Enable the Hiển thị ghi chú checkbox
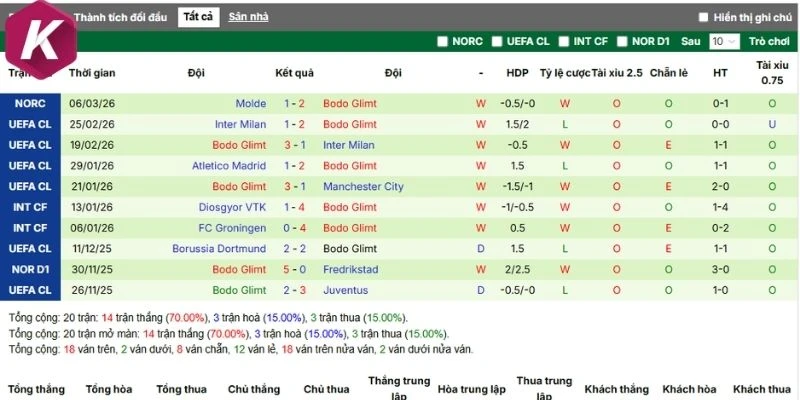The height and width of the screenshot is (400, 800). tap(704, 17)
